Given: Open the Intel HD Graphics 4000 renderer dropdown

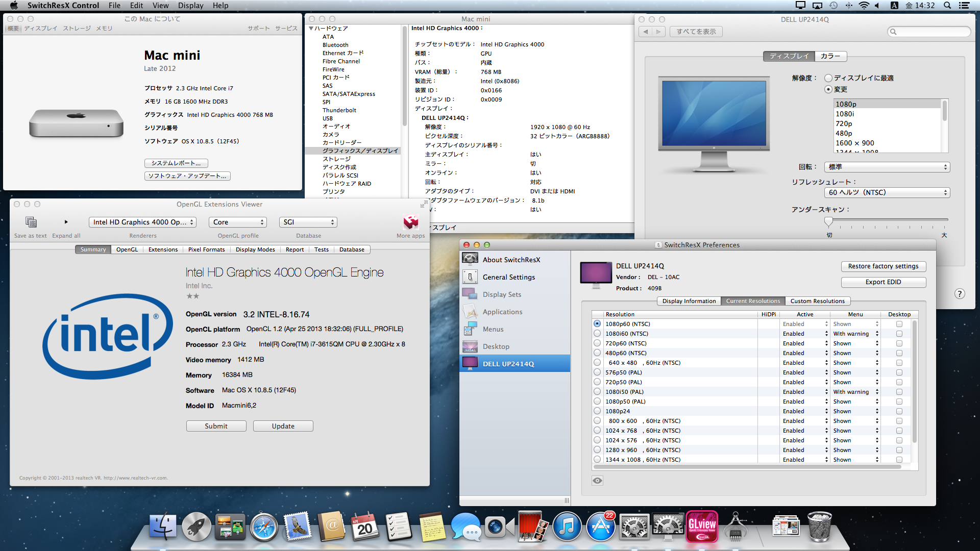Looking at the screenshot, I should [142, 222].
